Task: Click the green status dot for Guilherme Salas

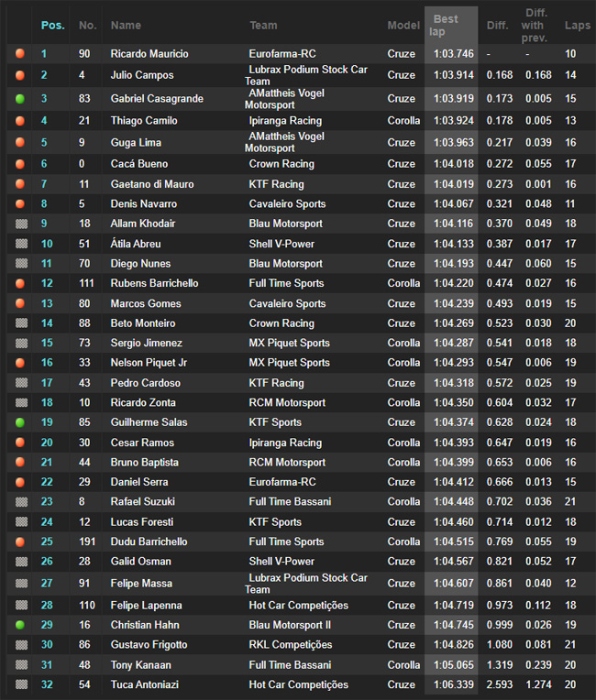Action: tap(20, 422)
